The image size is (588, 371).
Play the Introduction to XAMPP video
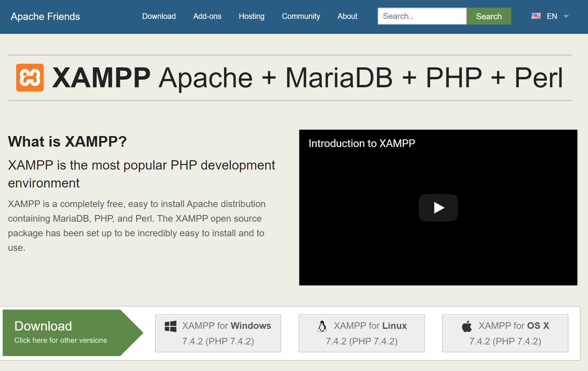click(438, 208)
